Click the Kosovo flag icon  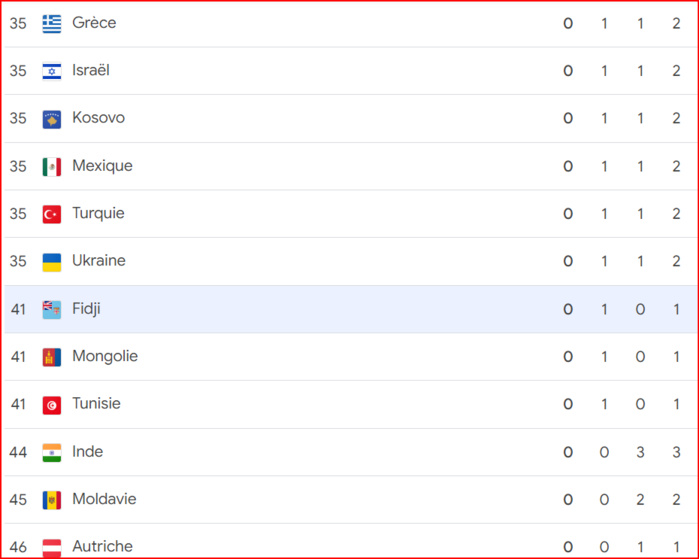(52, 119)
